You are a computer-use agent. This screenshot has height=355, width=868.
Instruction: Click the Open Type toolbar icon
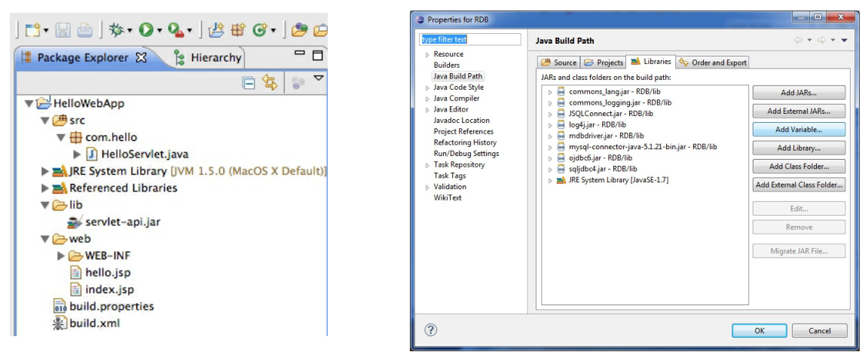(299, 29)
